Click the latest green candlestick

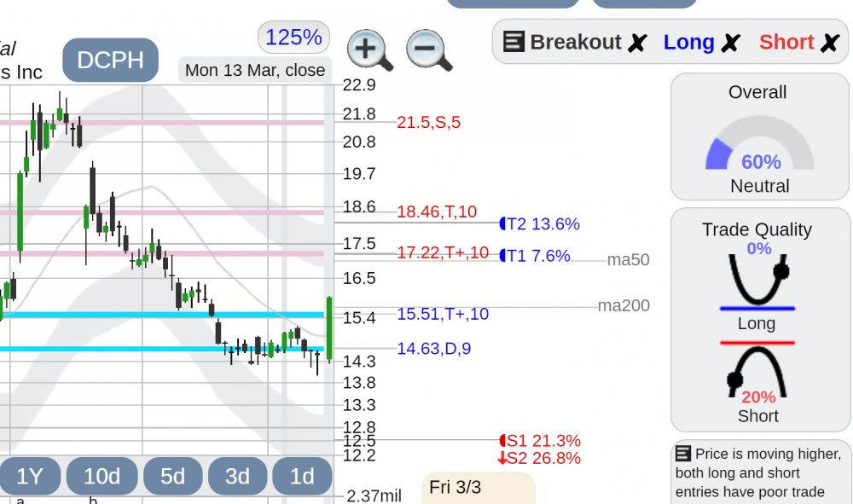click(x=329, y=328)
